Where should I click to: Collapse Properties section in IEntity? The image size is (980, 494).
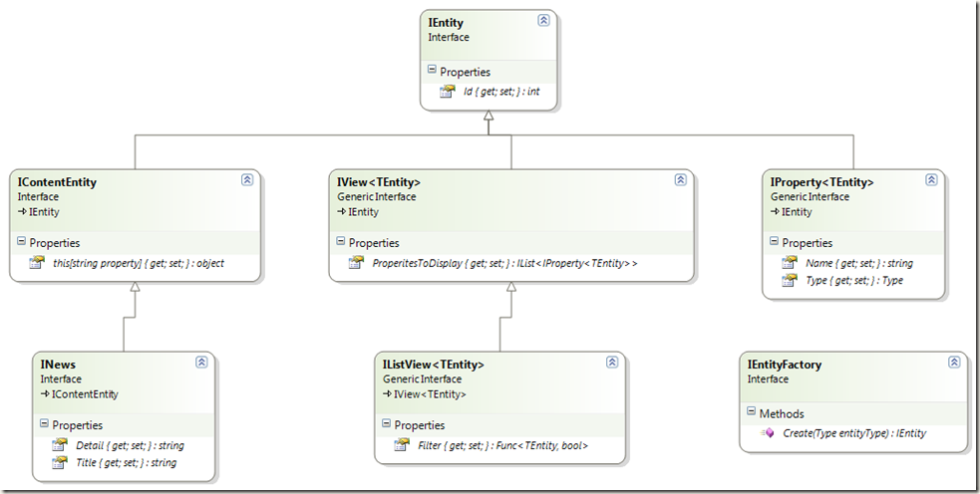point(432,70)
